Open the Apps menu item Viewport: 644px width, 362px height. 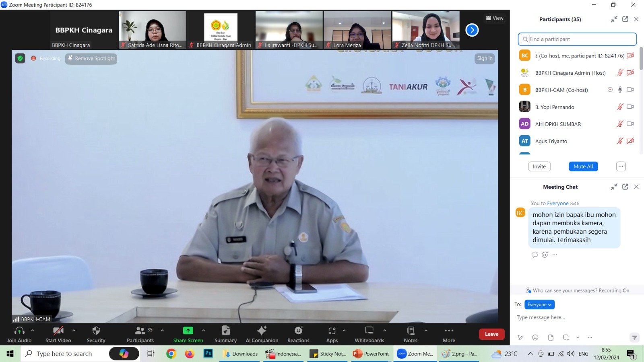[x=332, y=331]
